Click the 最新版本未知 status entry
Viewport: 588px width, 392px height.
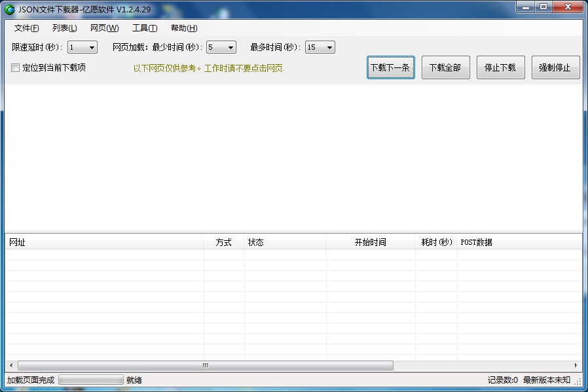pyautogui.click(x=547, y=380)
